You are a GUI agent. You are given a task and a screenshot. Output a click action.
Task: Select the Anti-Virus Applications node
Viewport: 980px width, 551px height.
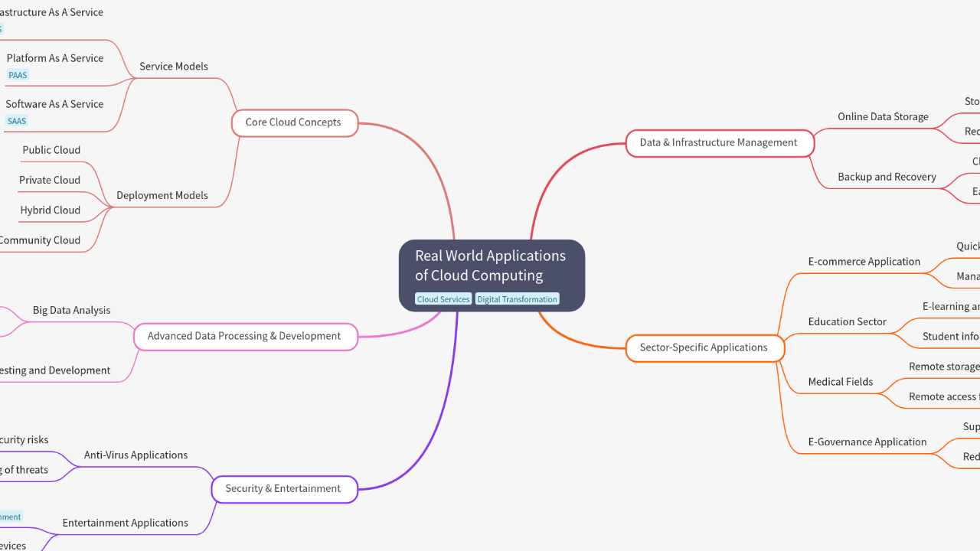pos(136,455)
